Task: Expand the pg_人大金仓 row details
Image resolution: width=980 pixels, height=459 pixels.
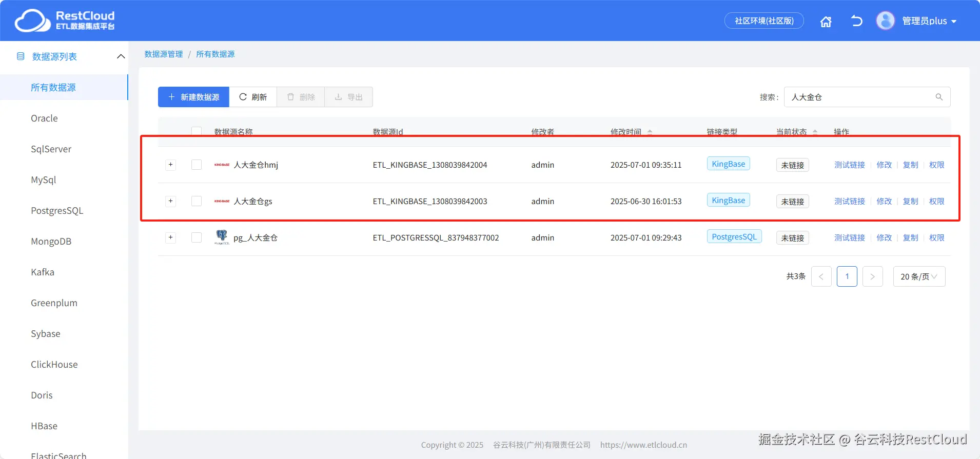Action: click(171, 237)
